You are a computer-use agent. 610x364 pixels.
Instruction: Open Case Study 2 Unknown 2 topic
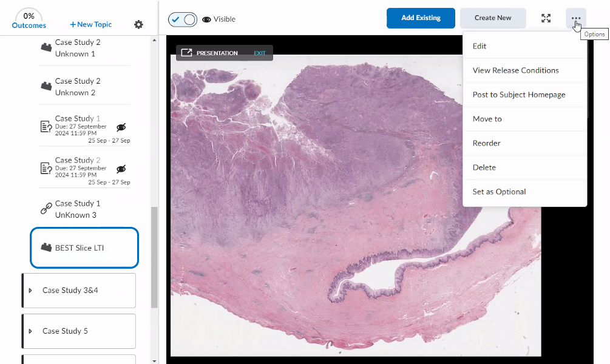(78, 87)
